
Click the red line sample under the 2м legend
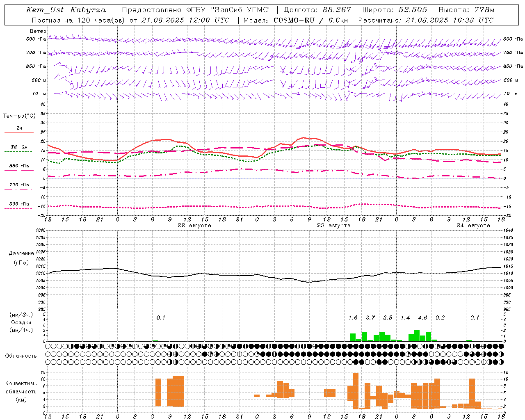click(x=19, y=132)
